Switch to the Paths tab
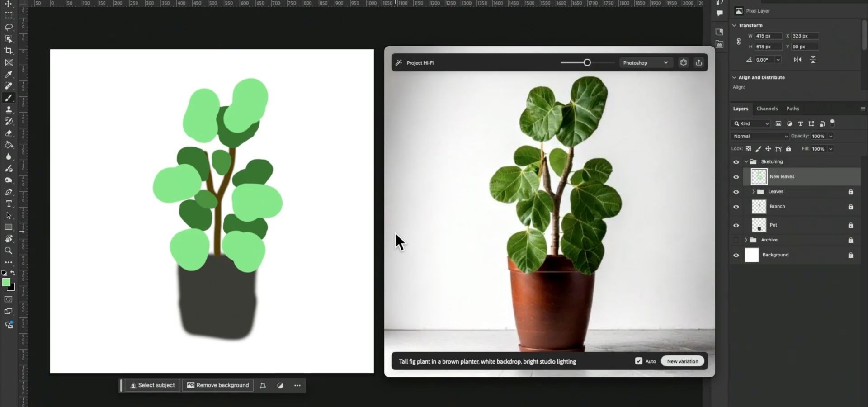Image resolution: width=868 pixels, height=407 pixels. click(x=793, y=109)
